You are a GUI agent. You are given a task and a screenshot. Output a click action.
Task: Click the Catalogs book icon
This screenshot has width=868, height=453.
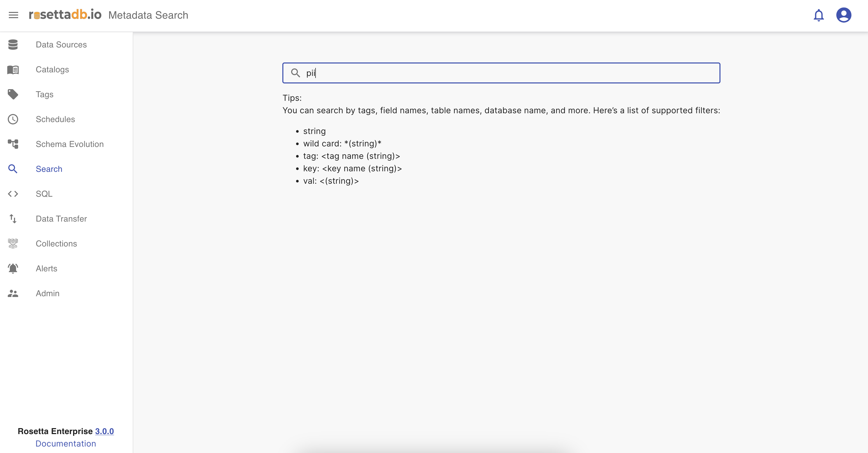pos(13,70)
